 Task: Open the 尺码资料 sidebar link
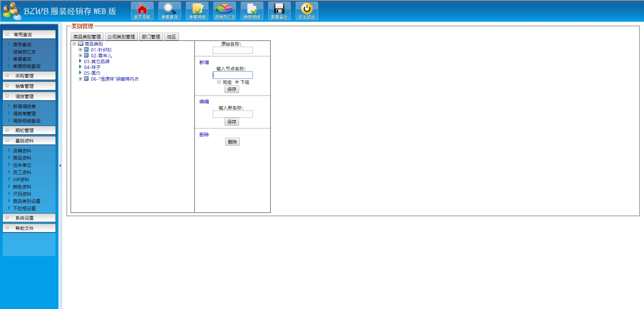tap(22, 194)
